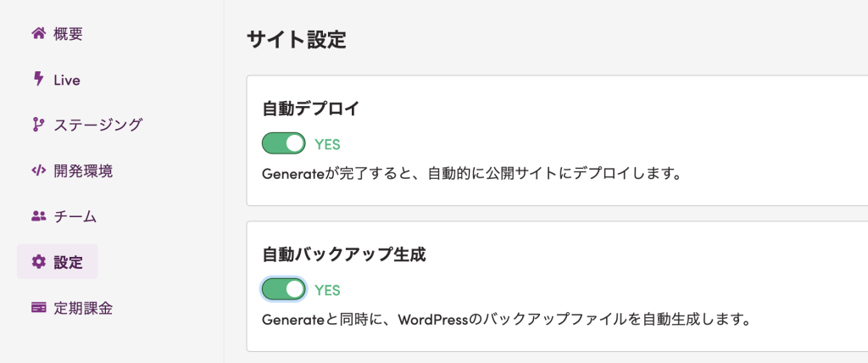Click the 自動バックアップ生成 card heading

pos(344,254)
